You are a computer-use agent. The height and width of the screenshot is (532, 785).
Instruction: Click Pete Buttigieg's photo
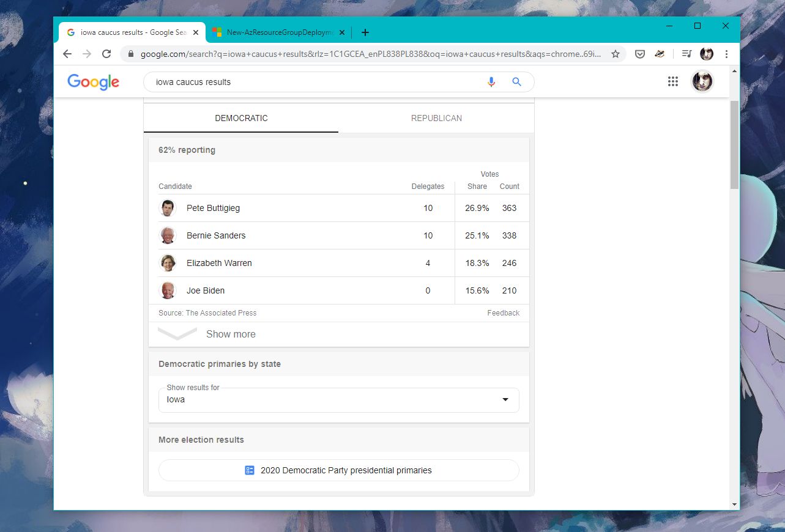point(167,208)
